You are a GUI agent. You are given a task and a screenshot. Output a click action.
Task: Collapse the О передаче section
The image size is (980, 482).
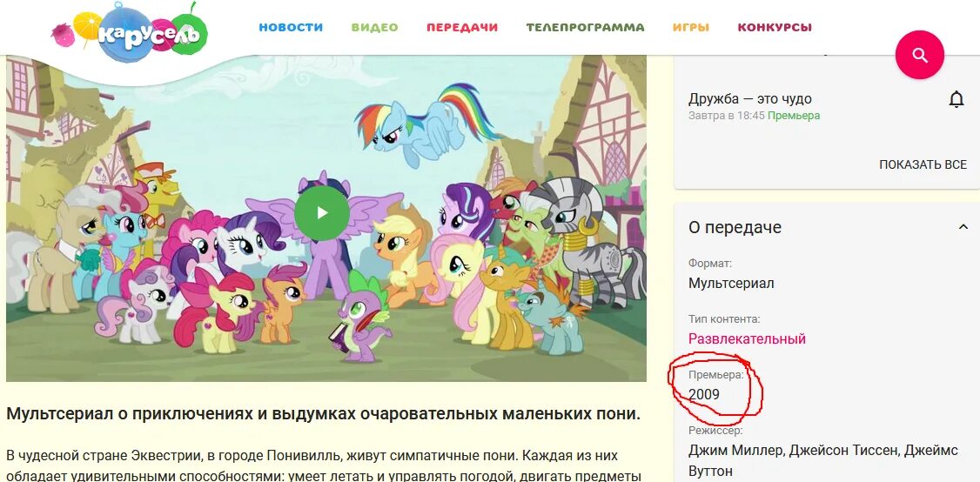tap(963, 227)
